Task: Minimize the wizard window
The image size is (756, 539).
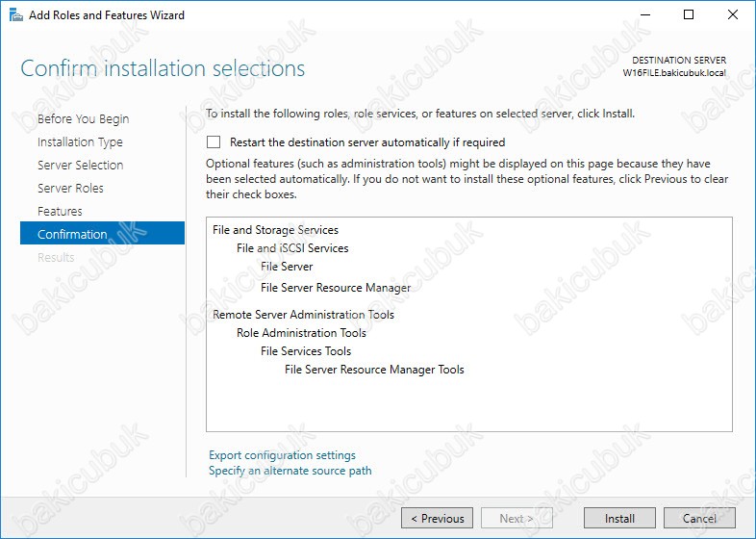Action: click(645, 15)
